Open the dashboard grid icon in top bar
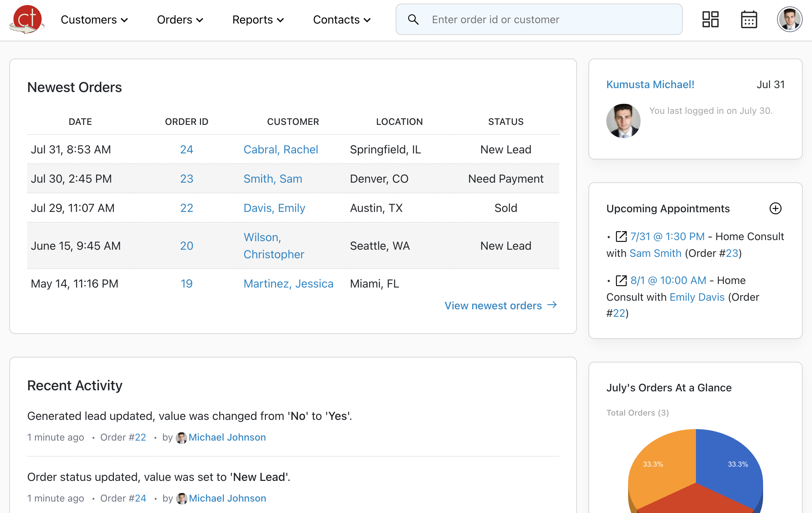The height and width of the screenshot is (513, 812). [710, 19]
